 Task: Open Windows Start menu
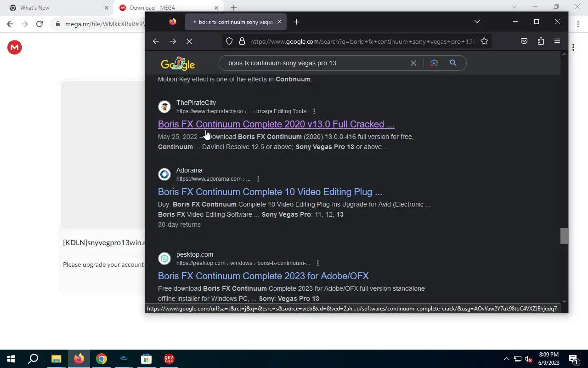(11, 359)
